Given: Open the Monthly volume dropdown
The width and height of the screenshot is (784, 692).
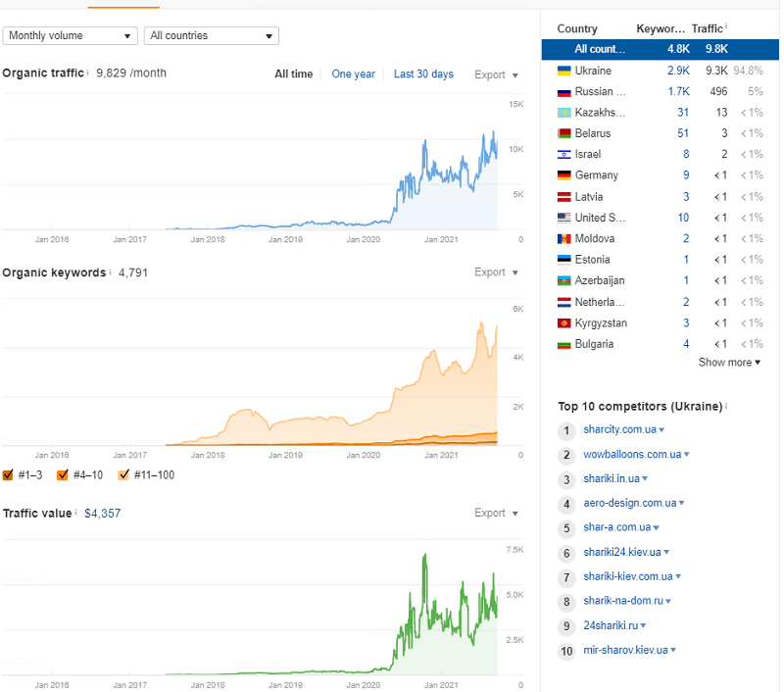Looking at the screenshot, I should (71, 36).
